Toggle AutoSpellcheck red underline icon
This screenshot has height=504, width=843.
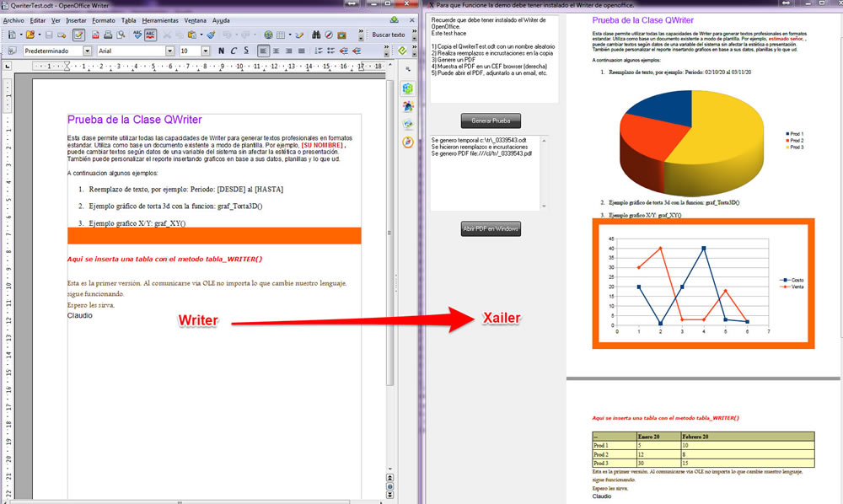151,35
